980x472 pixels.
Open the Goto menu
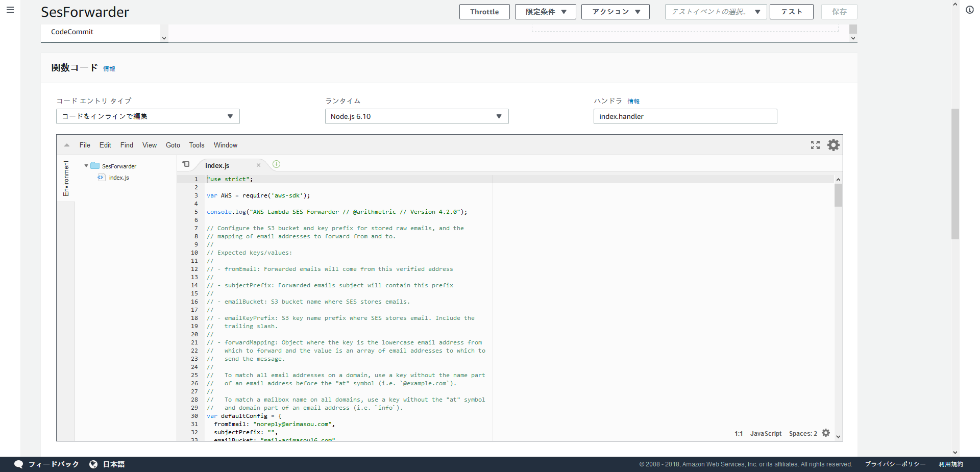point(173,145)
